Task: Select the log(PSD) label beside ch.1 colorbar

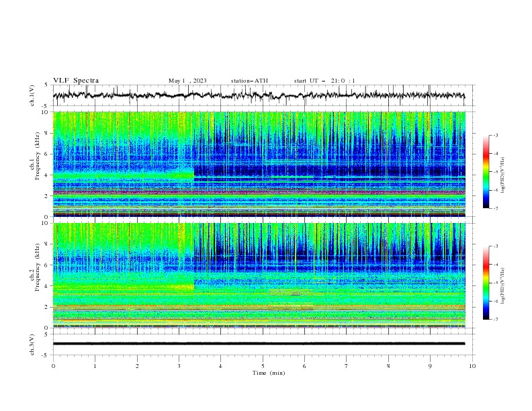Action: (x=502, y=175)
